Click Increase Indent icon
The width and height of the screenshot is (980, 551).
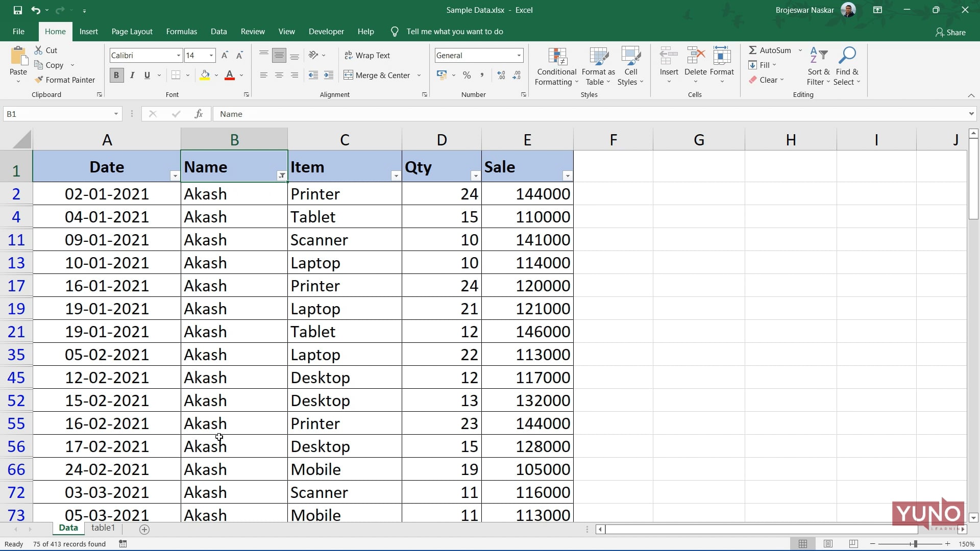tap(329, 75)
